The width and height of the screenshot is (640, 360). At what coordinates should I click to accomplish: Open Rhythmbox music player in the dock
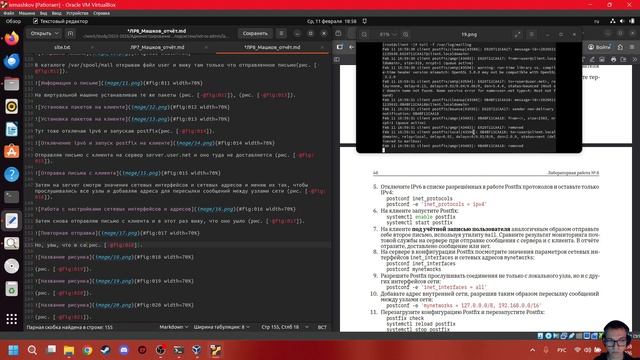tap(11, 107)
